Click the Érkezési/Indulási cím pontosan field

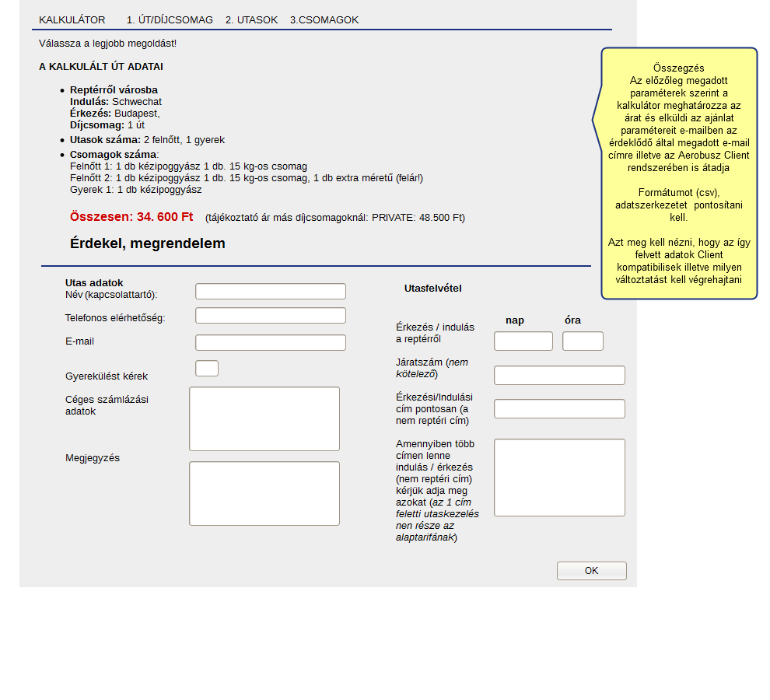pos(559,409)
